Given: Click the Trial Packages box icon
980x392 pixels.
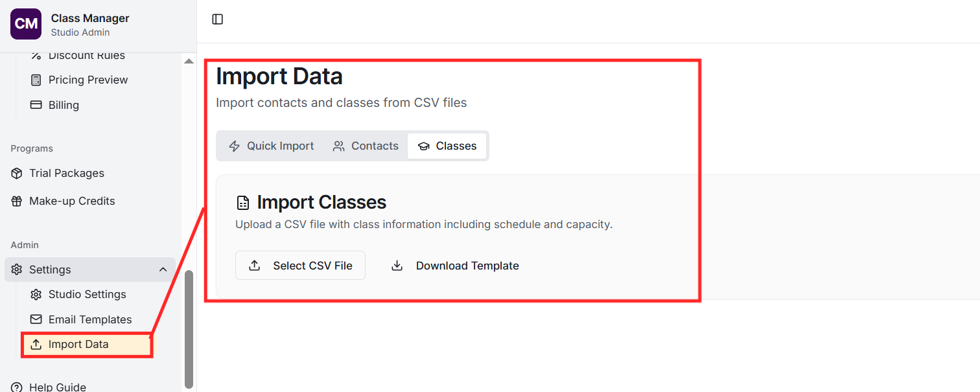Looking at the screenshot, I should tap(17, 173).
